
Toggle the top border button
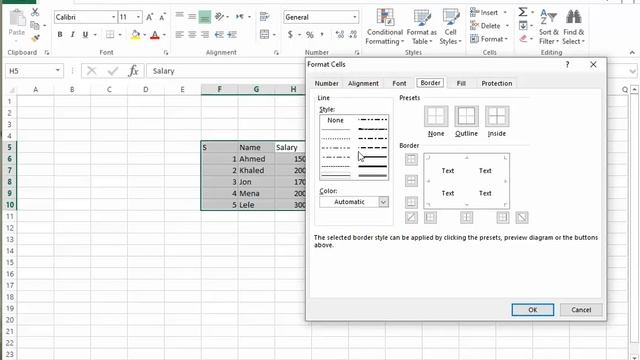pos(411,159)
